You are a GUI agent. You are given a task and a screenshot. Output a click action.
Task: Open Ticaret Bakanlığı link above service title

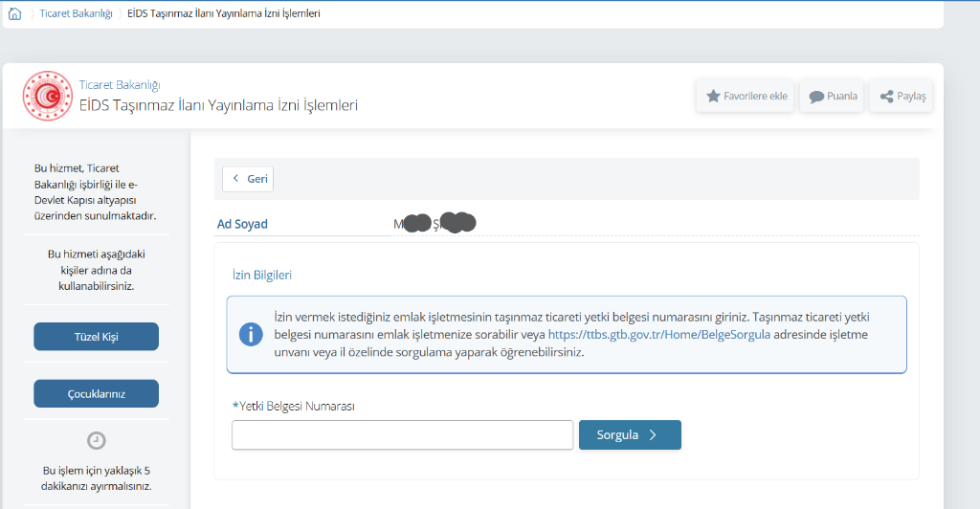pos(120,85)
